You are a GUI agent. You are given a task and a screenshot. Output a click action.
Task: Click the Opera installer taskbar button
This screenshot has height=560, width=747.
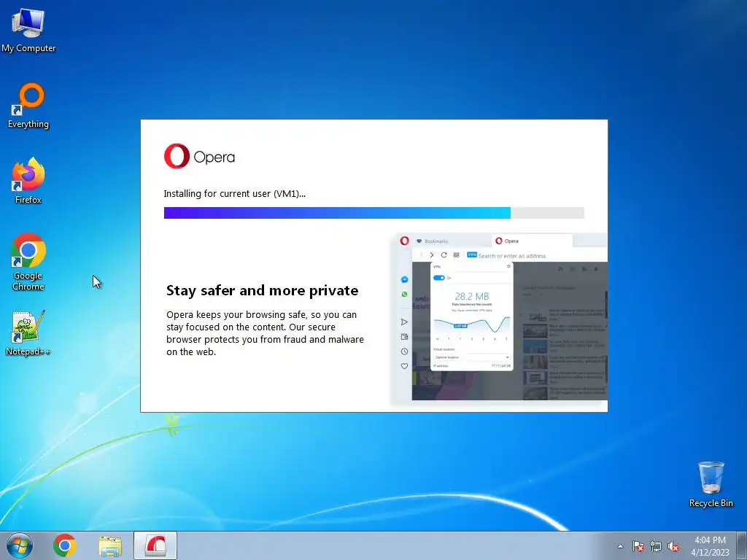pyautogui.click(x=155, y=545)
